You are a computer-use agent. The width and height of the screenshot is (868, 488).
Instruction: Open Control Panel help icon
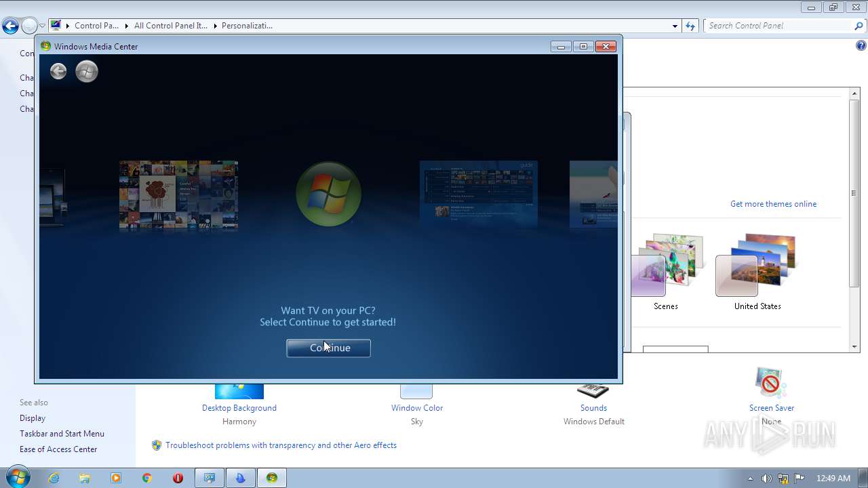(x=861, y=46)
